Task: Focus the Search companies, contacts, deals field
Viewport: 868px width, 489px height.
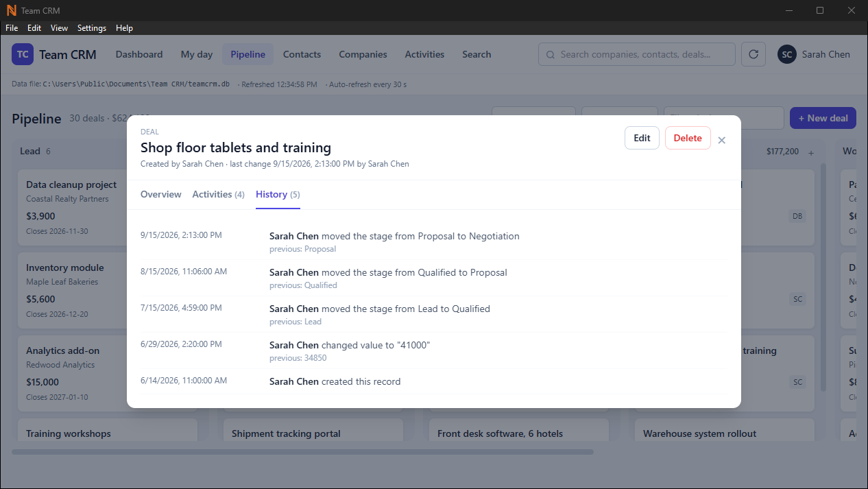Action: (637, 54)
